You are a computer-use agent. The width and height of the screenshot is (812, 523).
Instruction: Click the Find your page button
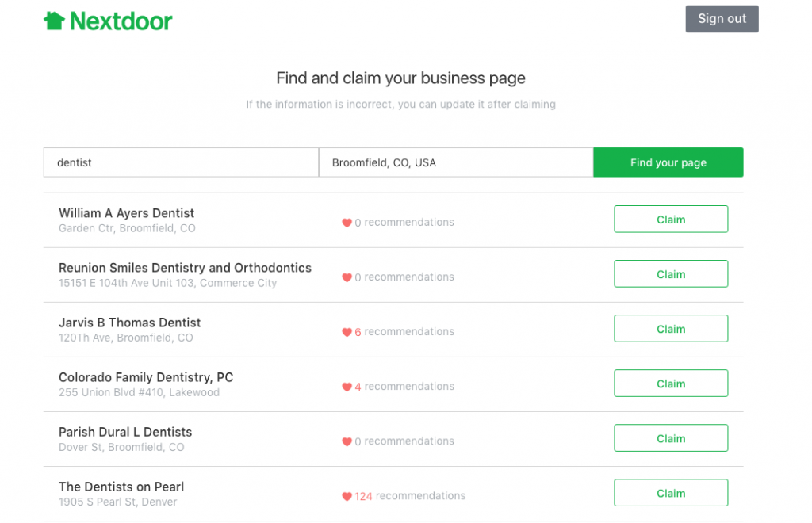click(668, 162)
